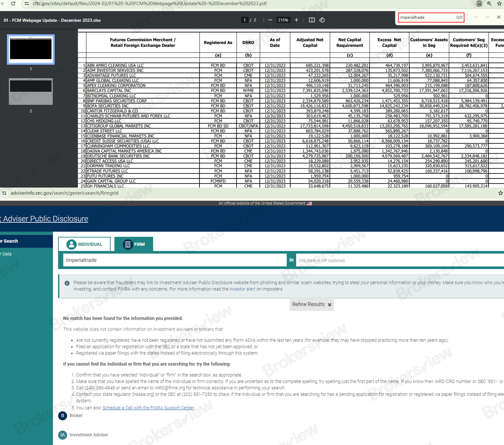Zoom in the PDF with plus icon
Viewport: 504px width, 445px height.
(296, 20)
